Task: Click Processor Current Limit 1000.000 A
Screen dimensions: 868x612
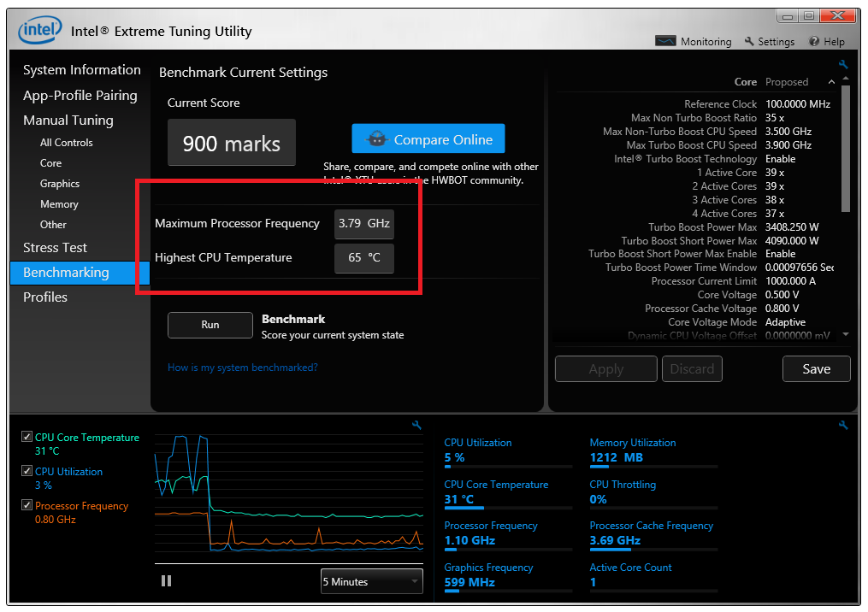Action: click(790, 281)
